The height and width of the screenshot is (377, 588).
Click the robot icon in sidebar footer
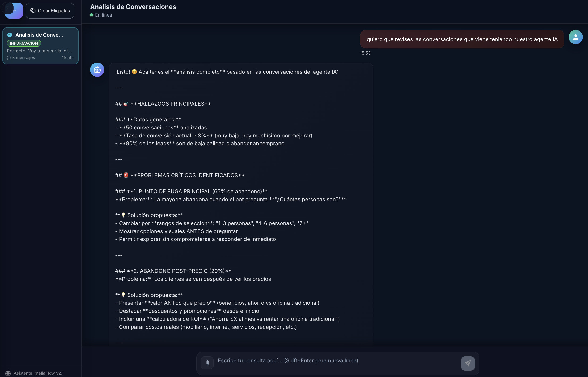[8, 373]
